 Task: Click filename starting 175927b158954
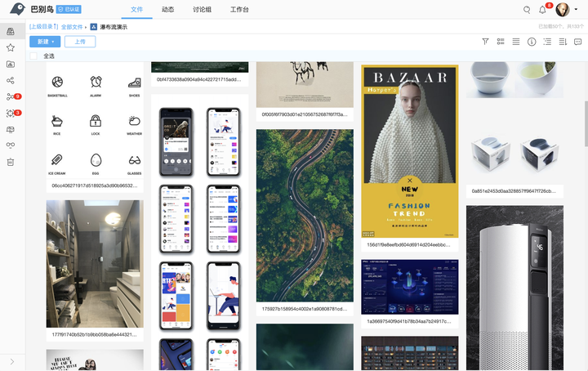pyautogui.click(x=305, y=309)
